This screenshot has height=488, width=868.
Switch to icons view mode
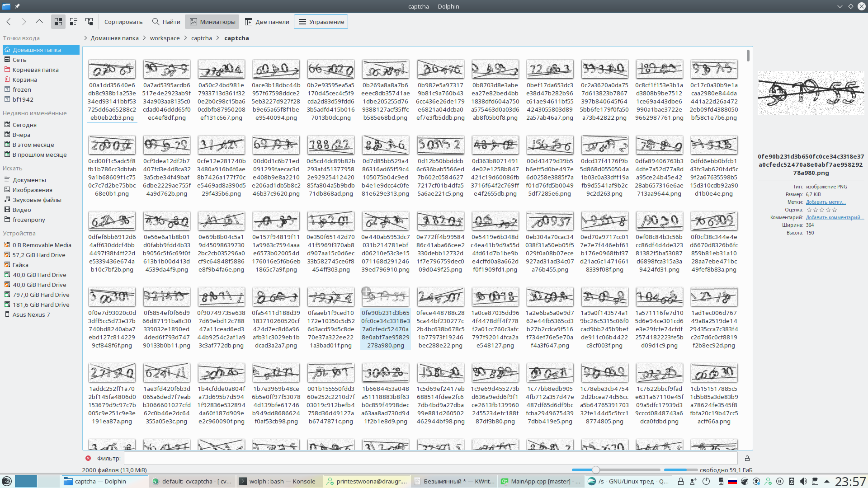(x=58, y=22)
